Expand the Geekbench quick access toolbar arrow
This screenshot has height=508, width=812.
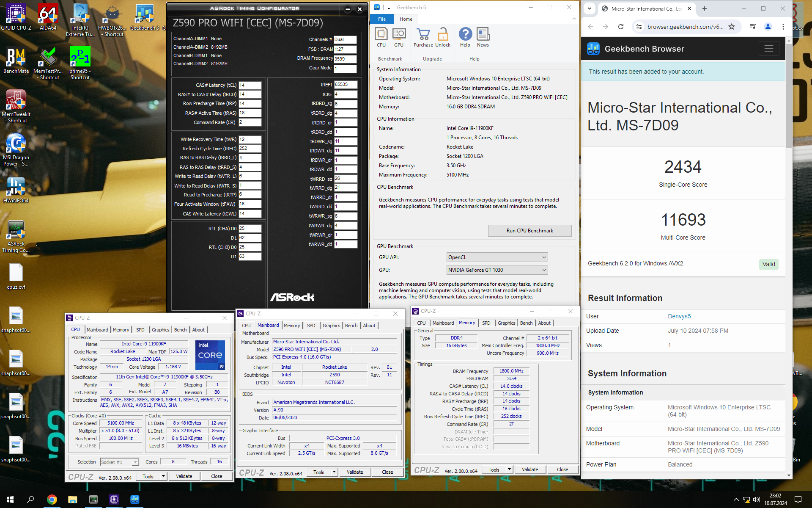coord(389,8)
